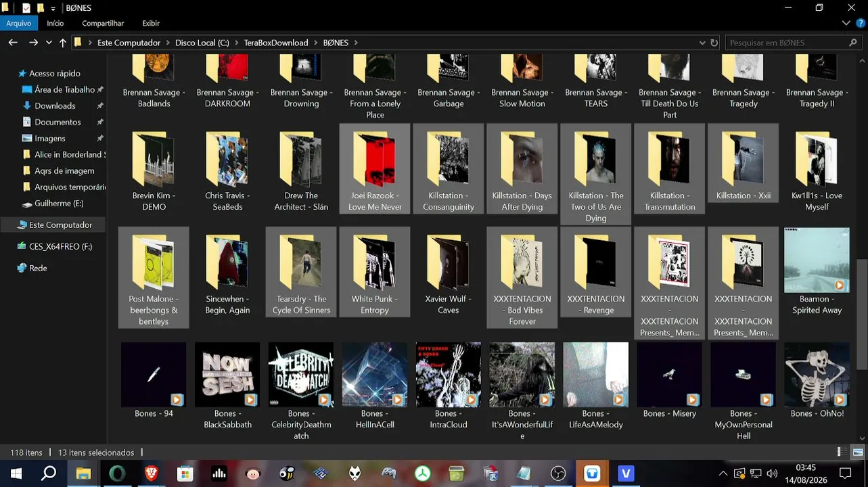Click the file list vertical scrollbar

click(861, 315)
